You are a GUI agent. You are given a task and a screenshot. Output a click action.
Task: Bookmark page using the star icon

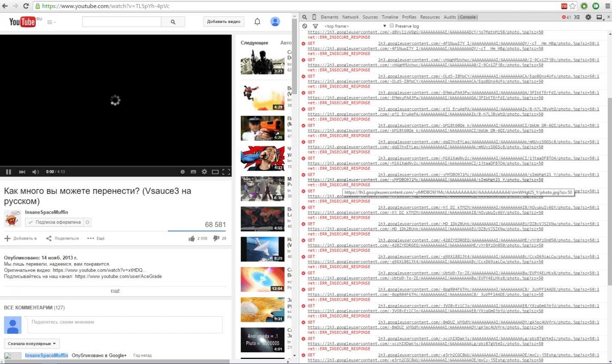(573, 6)
